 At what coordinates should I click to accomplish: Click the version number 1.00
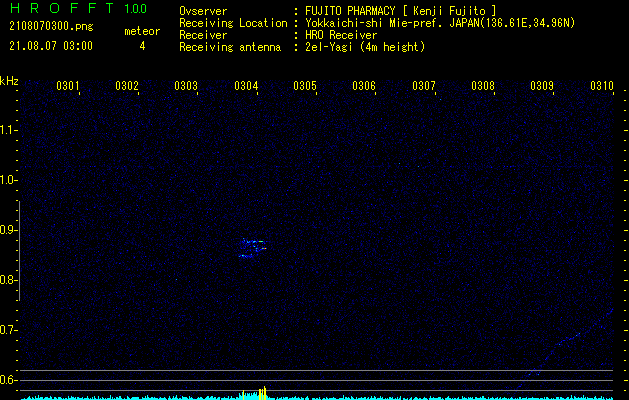point(135,9)
